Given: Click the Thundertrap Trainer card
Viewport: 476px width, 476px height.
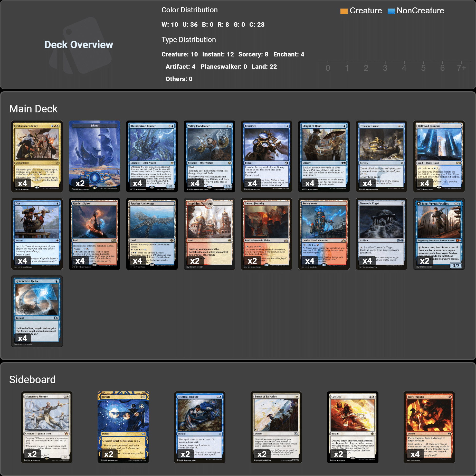Looking at the screenshot, I should [x=152, y=156].
